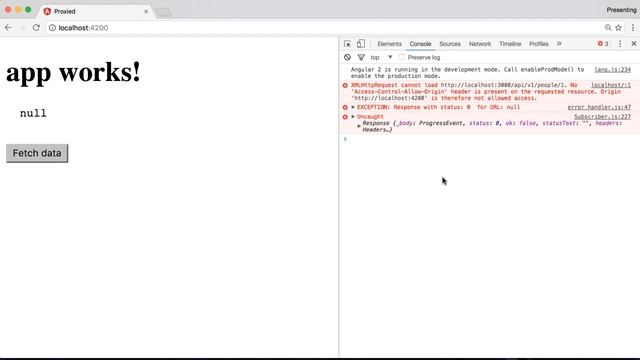
Task: Activate the inspect element picker in DevTools
Action: pos(347,44)
